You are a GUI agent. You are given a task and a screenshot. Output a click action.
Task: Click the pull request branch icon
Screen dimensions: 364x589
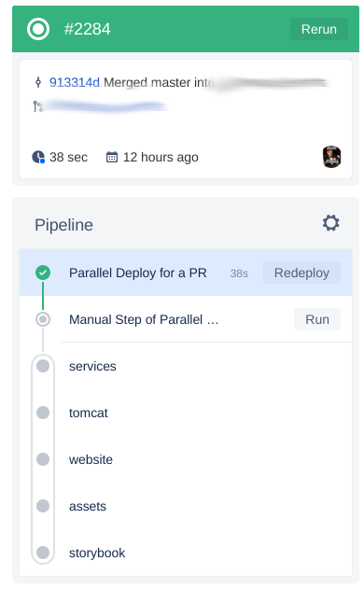pos(38,106)
